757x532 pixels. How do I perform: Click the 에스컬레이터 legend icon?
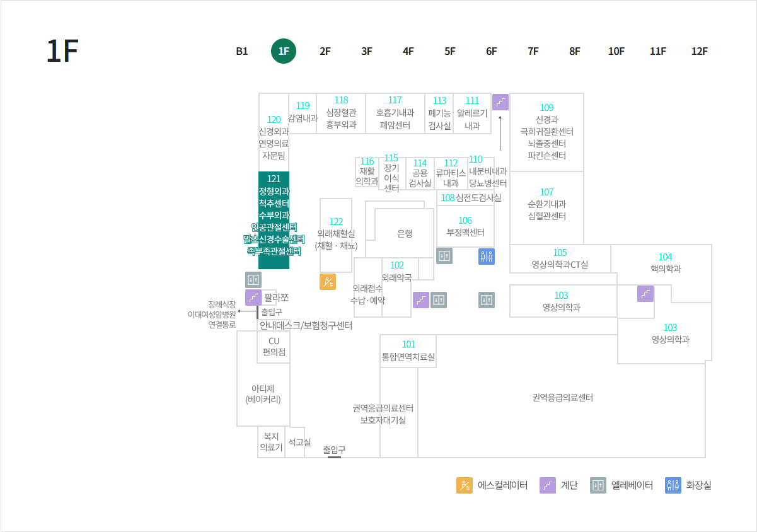(465, 485)
